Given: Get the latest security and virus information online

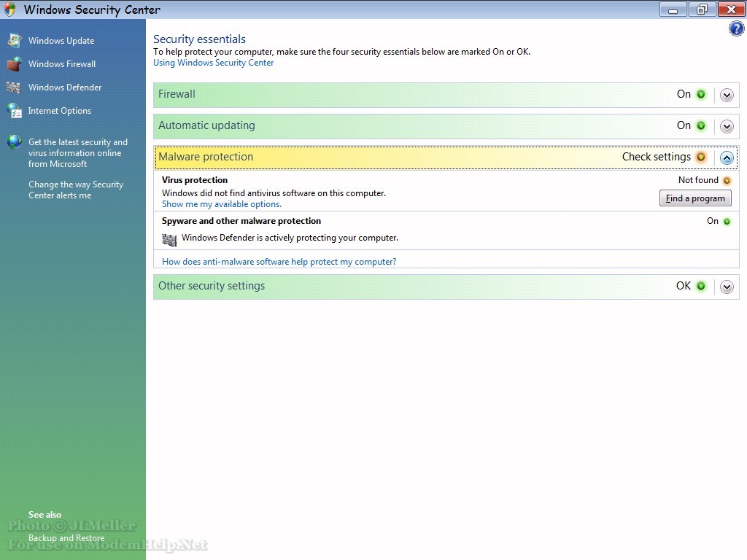Looking at the screenshot, I should click(x=77, y=153).
